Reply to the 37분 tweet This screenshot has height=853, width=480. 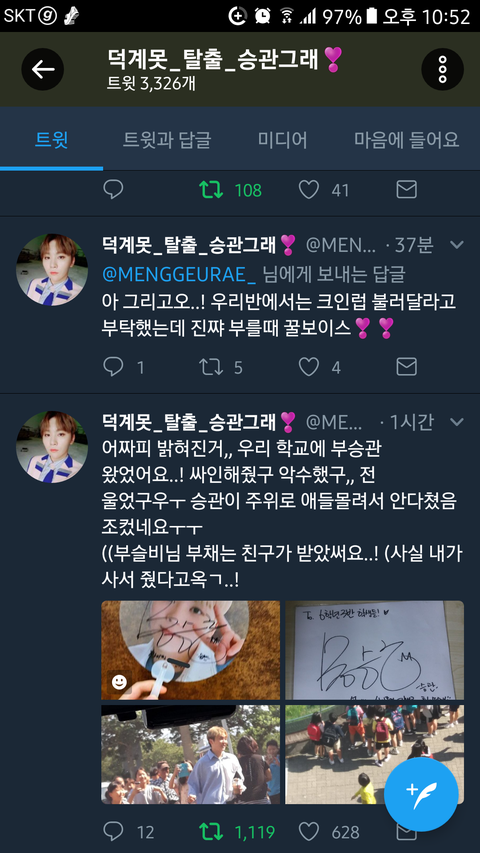(x=113, y=367)
